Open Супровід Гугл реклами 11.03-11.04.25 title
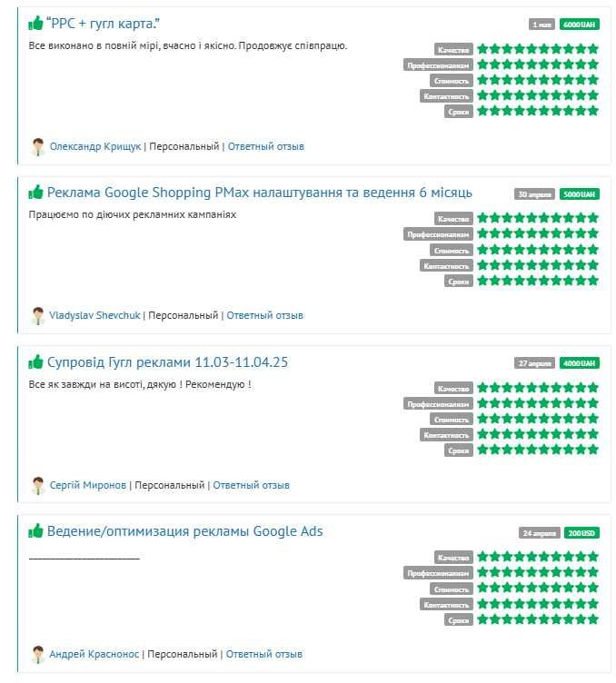This screenshot has width=616, height=683. click(168, 362)
